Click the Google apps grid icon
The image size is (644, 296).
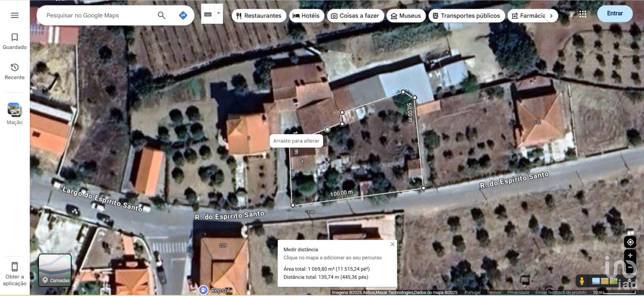point(583,14)
